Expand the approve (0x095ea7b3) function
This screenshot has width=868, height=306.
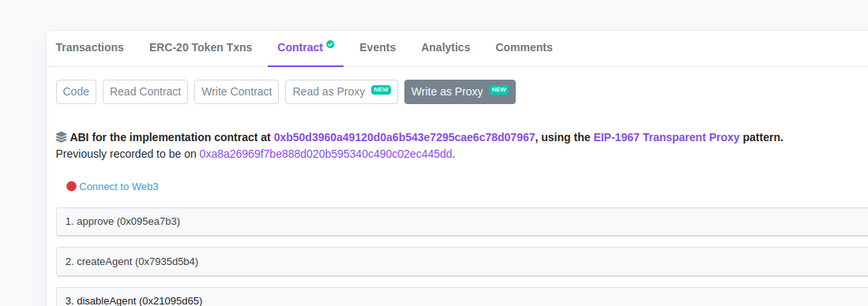tap(462, 222)
